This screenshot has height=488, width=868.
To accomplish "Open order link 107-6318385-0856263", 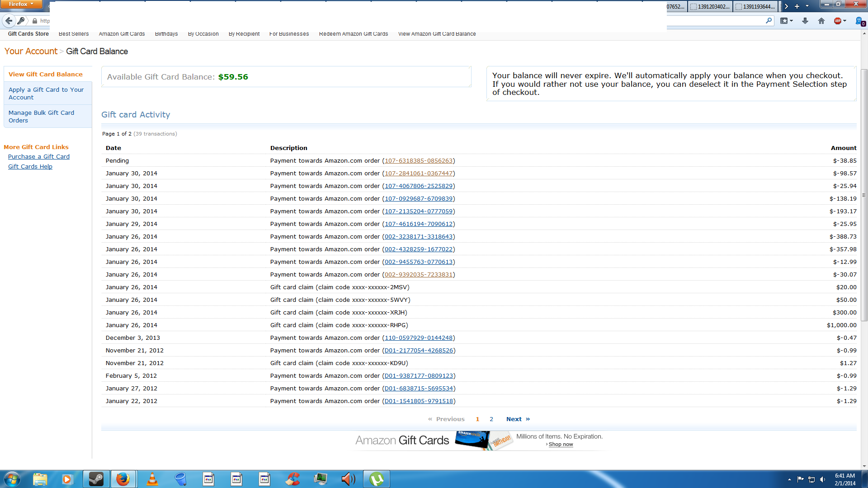I will click(x=418, y=161).
